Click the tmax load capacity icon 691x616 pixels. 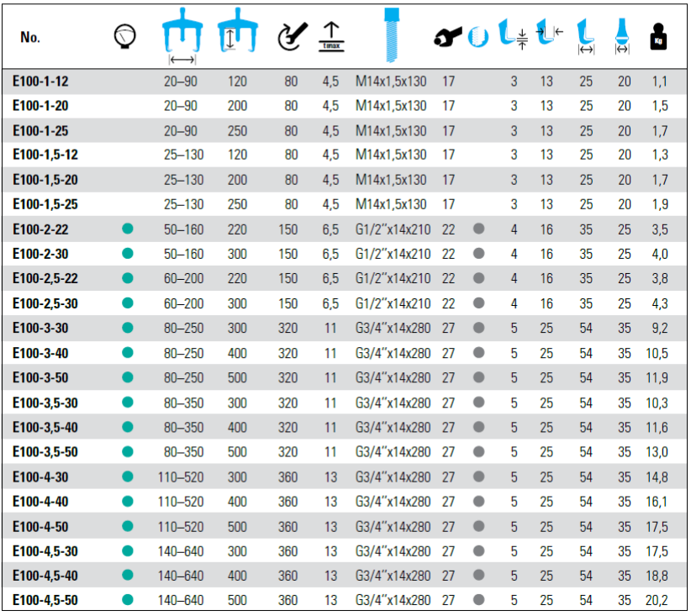[x=330, y=36]
